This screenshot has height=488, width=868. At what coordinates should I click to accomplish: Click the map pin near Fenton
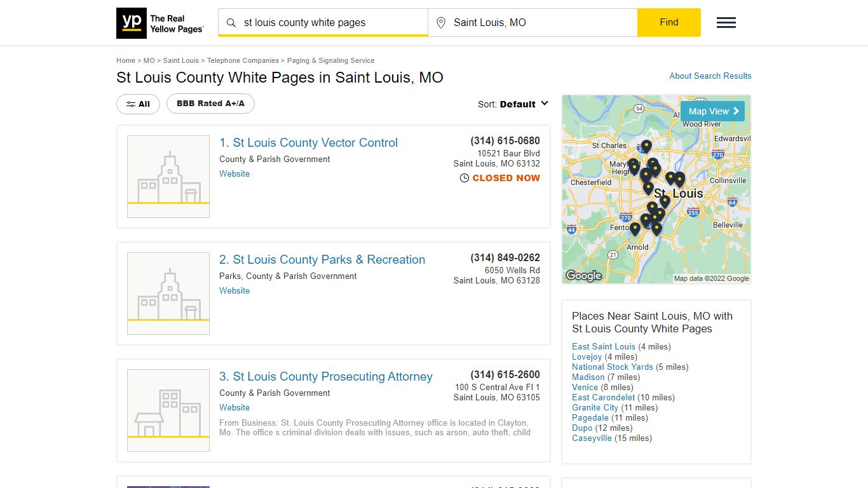[635, 229]
